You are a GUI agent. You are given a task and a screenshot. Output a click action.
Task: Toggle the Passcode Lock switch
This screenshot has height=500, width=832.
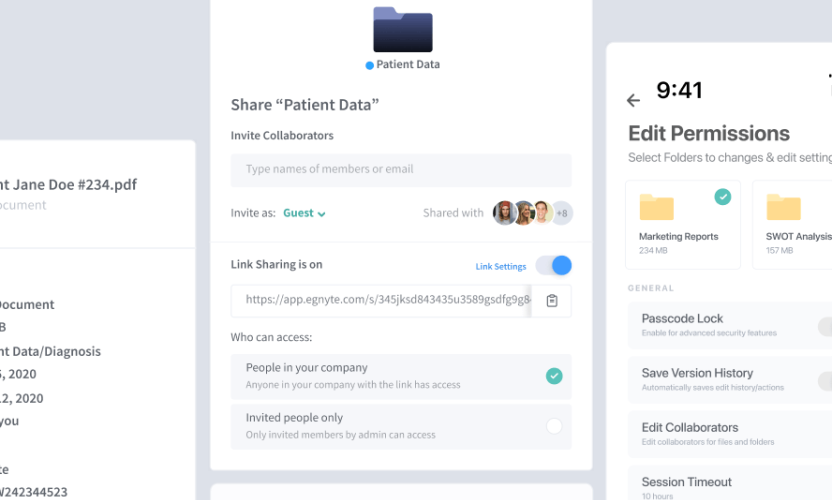[x=824, y=326]
